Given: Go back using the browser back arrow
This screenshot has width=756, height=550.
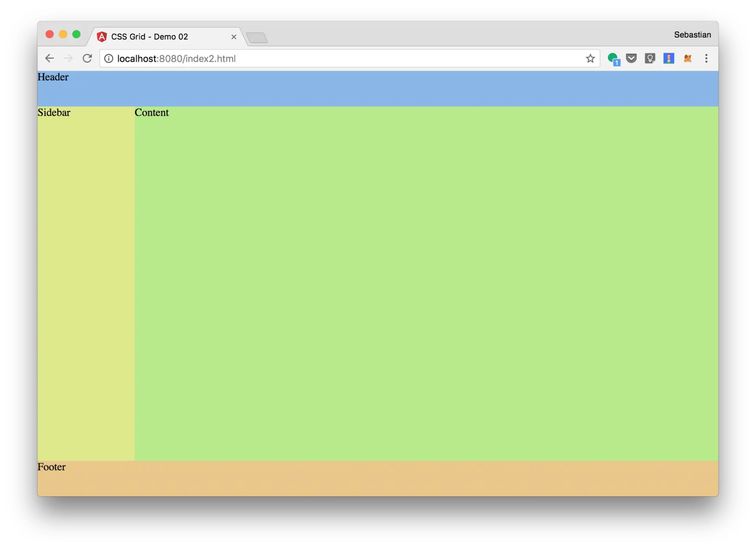Looking at the screenshot, I should click(x=49, y=59).
